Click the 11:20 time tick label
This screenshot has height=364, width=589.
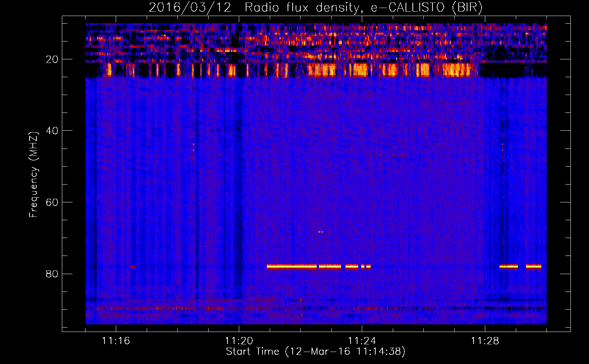(239, 341)
